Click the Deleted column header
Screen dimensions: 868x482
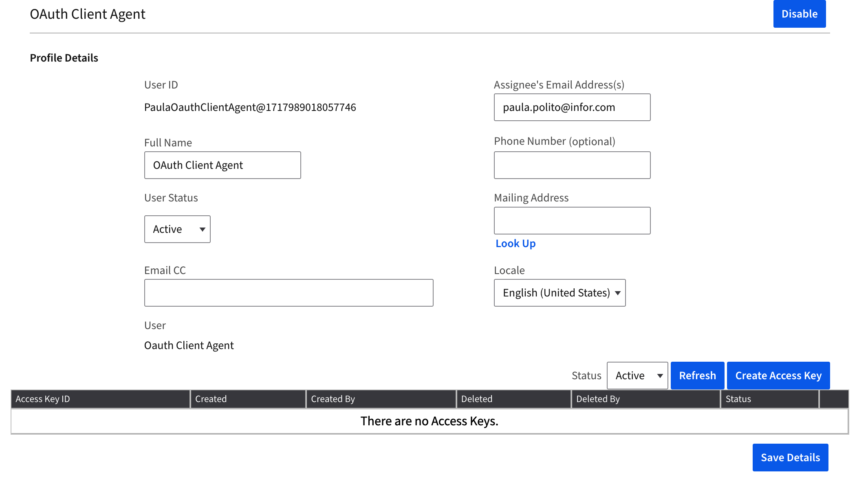[x=476, y=399]
